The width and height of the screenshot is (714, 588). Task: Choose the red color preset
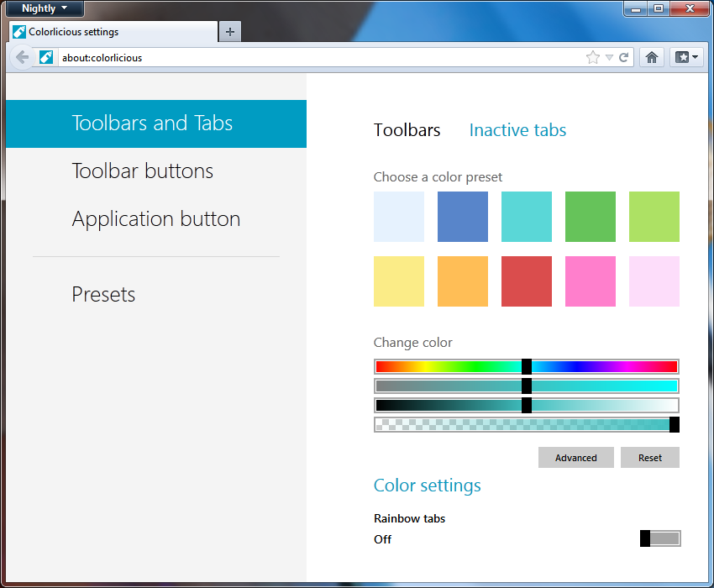click(527, 281)
